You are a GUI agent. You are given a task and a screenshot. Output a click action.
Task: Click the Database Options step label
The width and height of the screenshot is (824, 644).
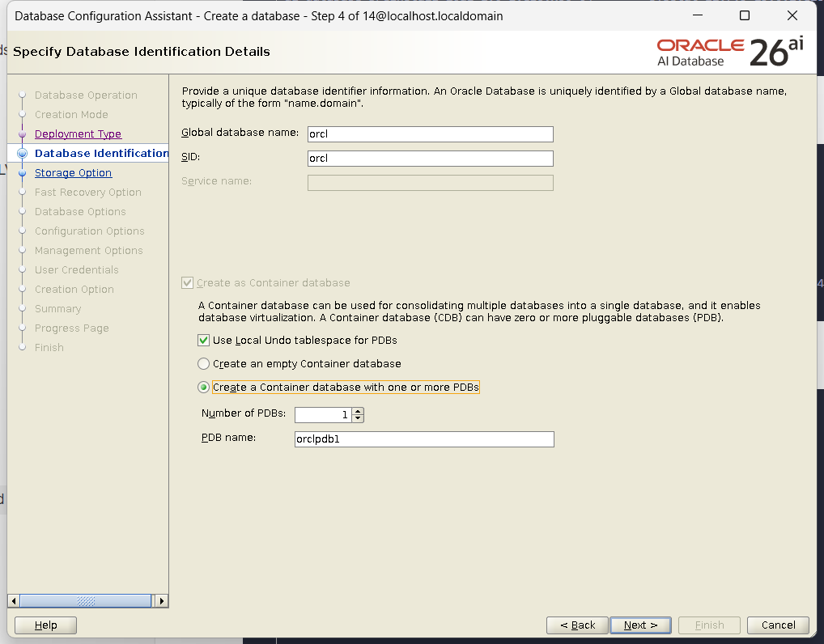(x=80, y=212)
